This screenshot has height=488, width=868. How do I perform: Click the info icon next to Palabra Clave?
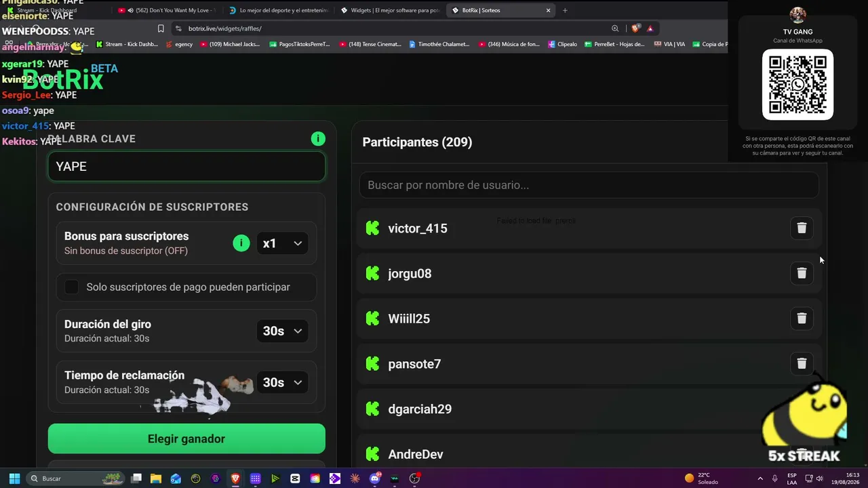coord(318,139)
